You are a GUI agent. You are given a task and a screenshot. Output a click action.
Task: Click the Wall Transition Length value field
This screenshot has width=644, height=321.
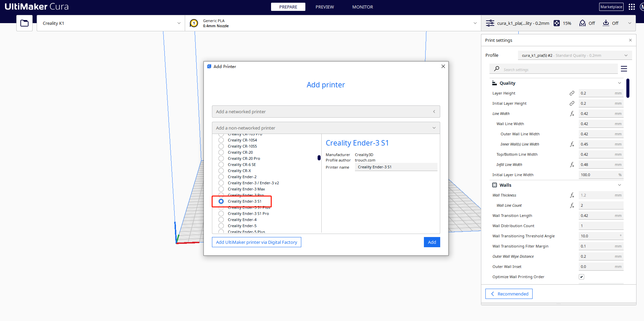(601, 216)
